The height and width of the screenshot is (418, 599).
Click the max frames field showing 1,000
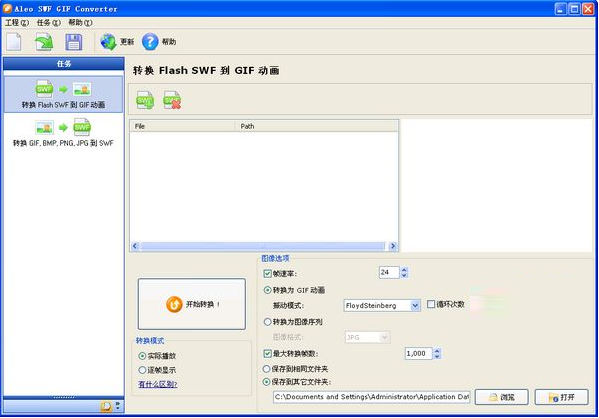[418, 353]
